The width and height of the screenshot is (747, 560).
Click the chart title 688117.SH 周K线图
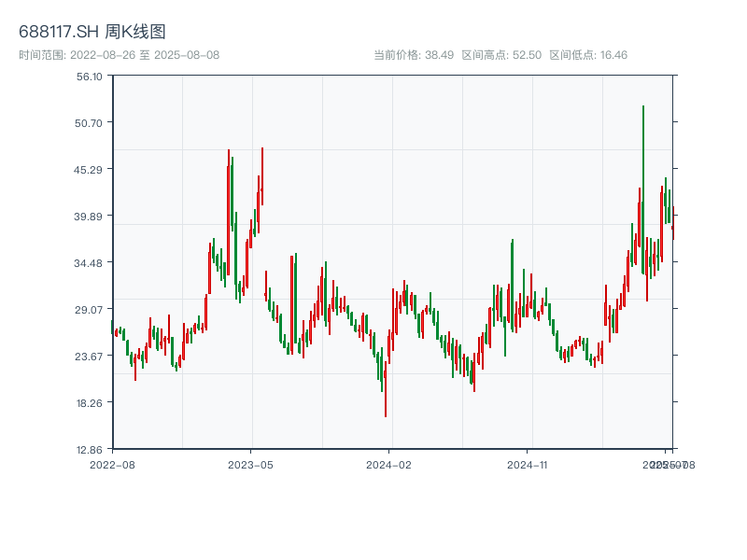(92, 32)
